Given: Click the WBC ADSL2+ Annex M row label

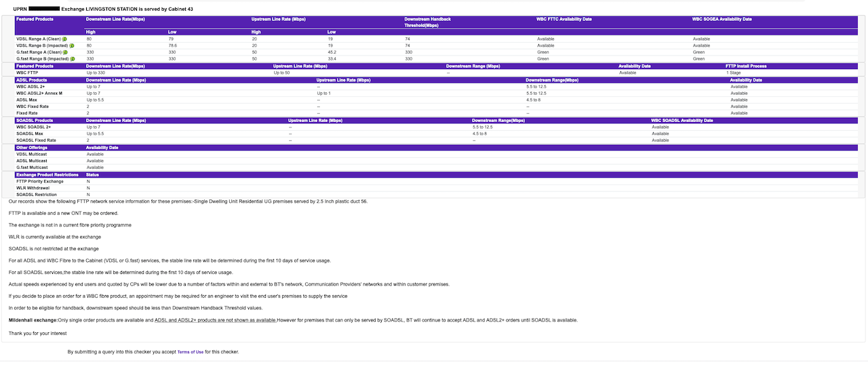Looking at the screenshot, I should point(39,93).
